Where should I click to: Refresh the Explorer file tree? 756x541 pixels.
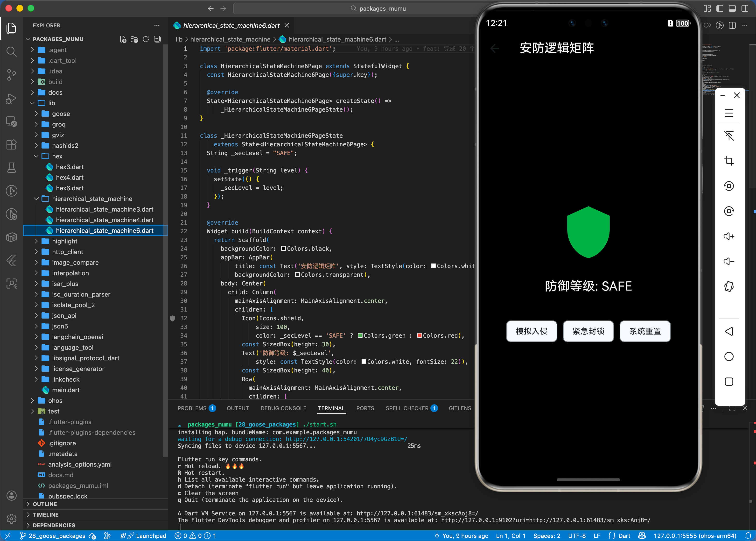146,39
